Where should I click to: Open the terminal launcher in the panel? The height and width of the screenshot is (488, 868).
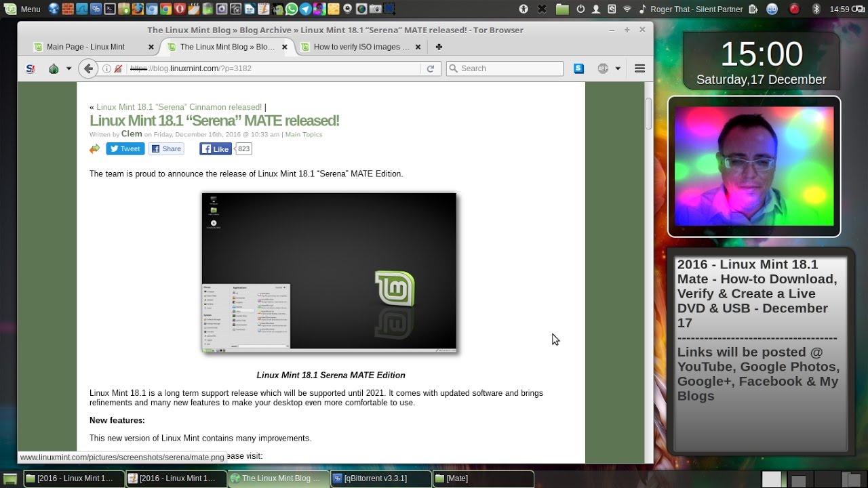(x=110, y=9)
